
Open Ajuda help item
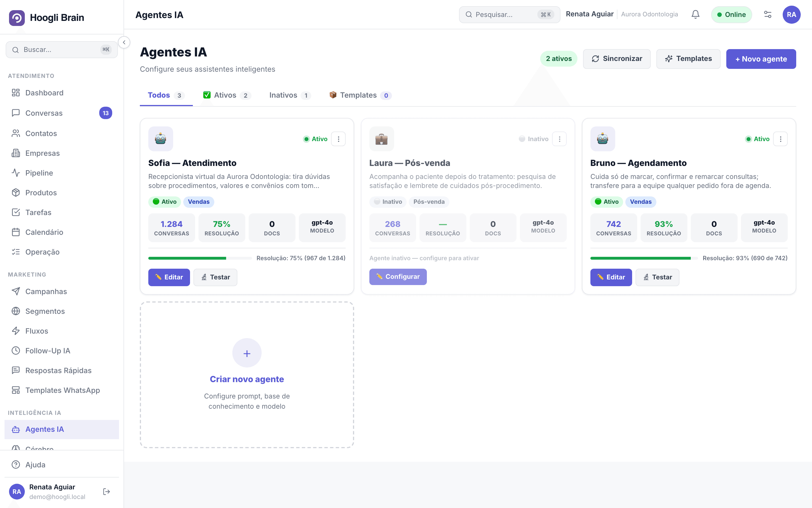click(62, 465)
